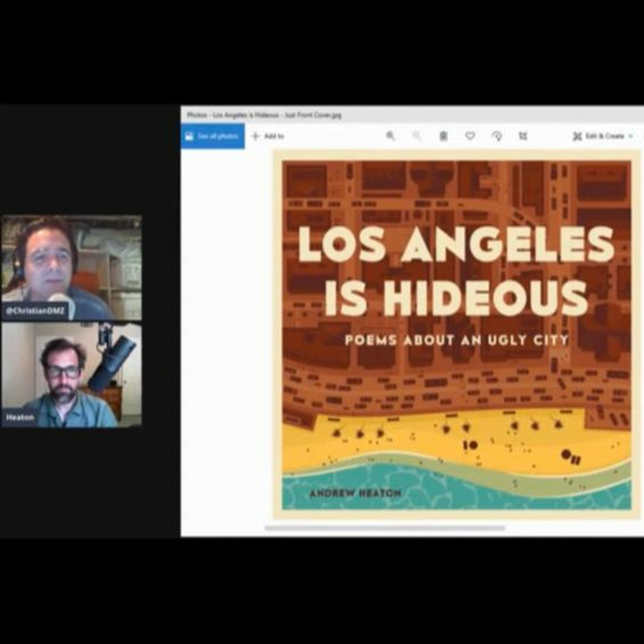
Task: Rotate the photo using rotate icon
Action: pyautogui.click(x=497, y=136)
